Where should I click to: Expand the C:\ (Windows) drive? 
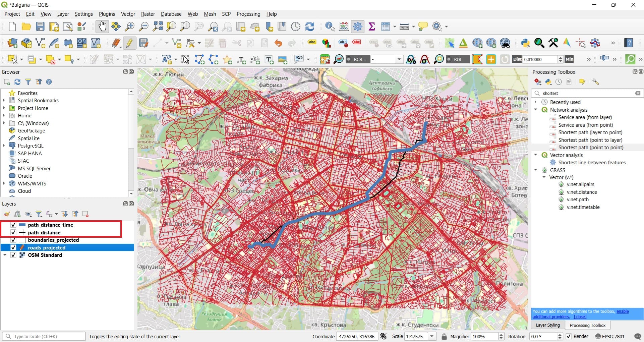click(4, 123)
